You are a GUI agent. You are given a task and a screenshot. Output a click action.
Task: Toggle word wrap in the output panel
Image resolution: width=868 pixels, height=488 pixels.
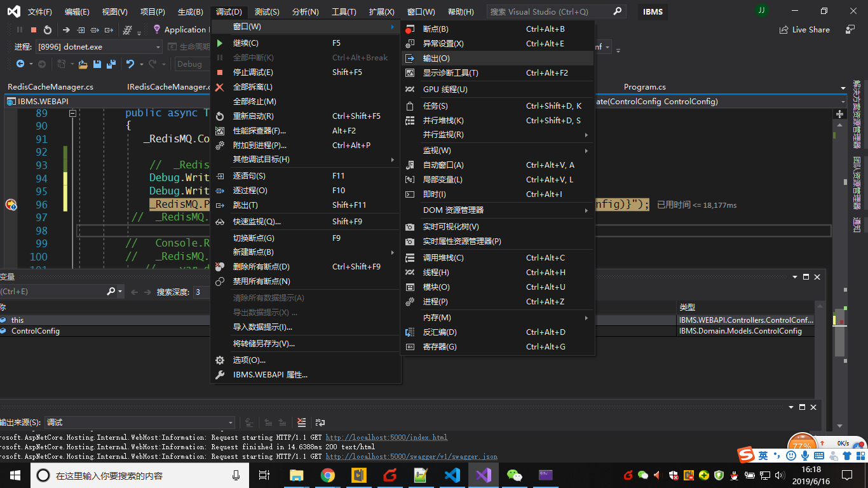(x=320, y=423)
